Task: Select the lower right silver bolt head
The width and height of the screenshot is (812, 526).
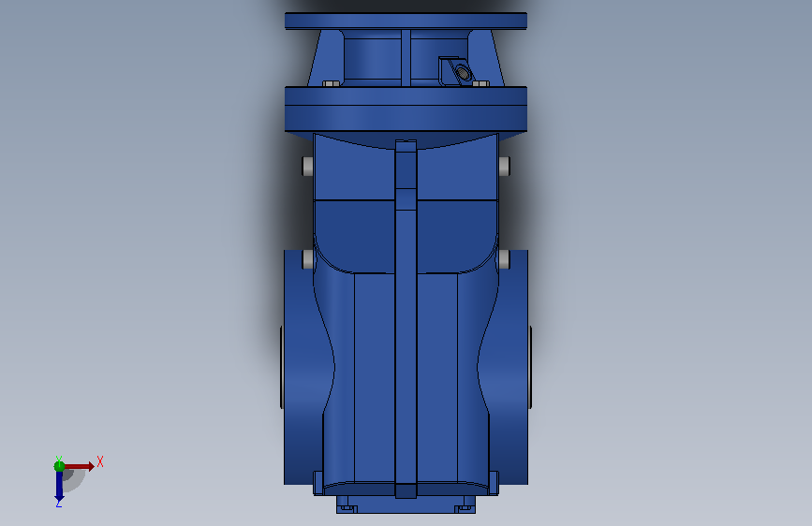Action: (x=505, y=259)
